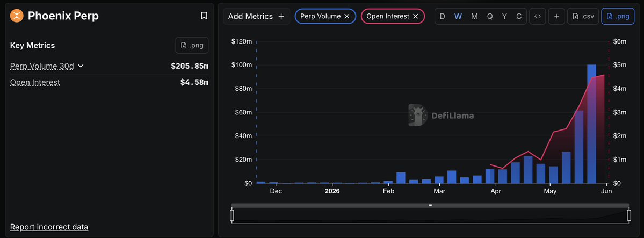Screen dimensions: 644x238
Task: Download chart data as .csv
Action: click(583, 17)
